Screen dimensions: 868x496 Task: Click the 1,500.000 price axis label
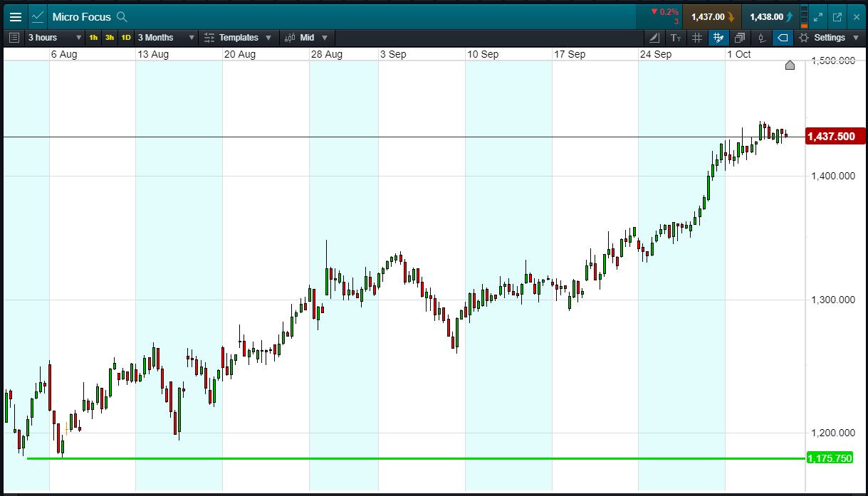click(x=833, y=60)
